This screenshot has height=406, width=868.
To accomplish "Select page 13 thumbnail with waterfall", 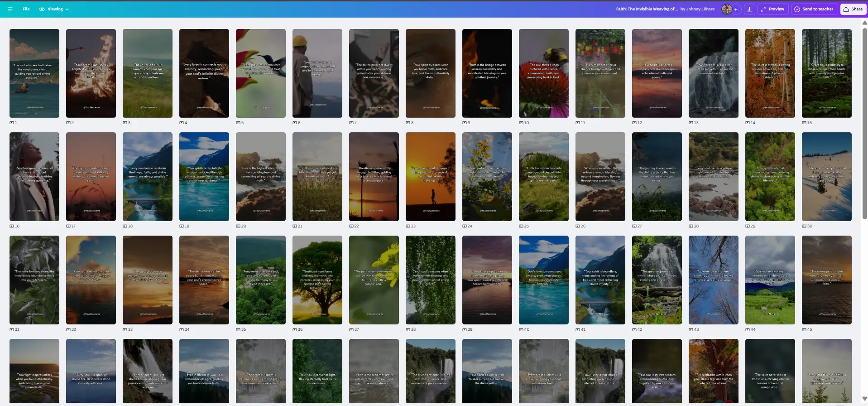I will click(x=714, y=73).
